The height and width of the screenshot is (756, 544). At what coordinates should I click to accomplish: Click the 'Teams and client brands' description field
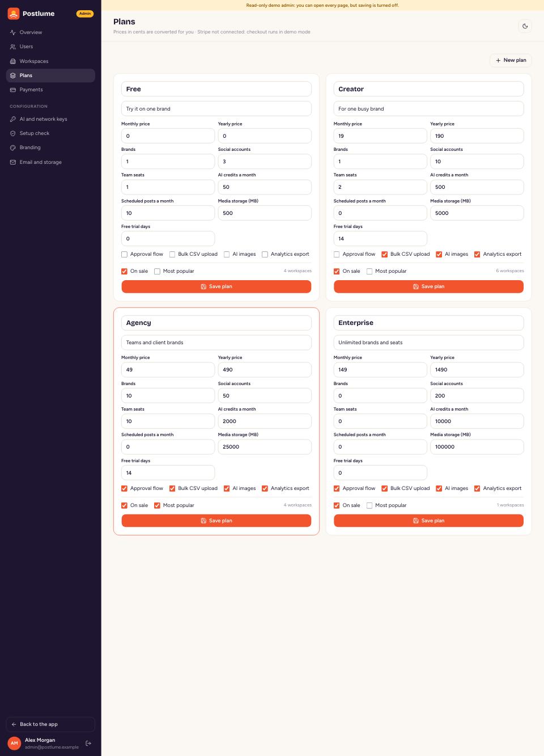coord(216,343)
